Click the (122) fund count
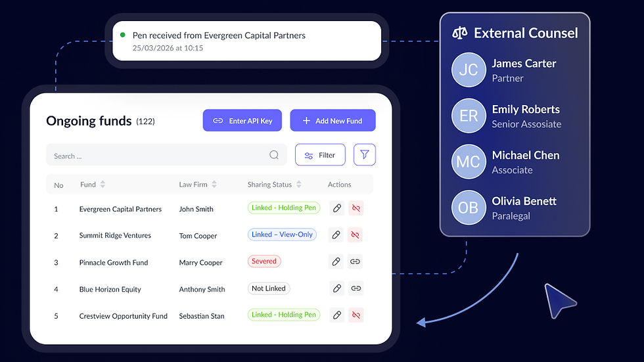Viewport: 644px width, 362px height. [x=145, y=122]
